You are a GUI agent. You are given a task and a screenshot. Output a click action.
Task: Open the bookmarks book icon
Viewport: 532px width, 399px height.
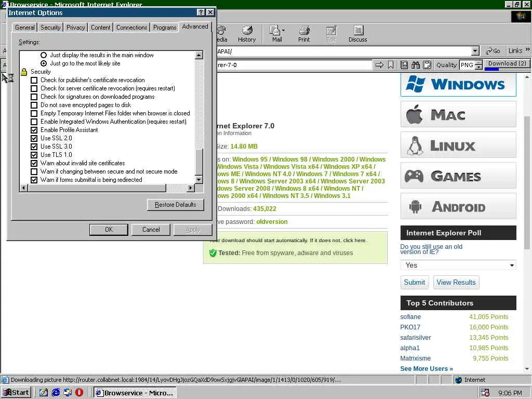click(x=404, y=65)
